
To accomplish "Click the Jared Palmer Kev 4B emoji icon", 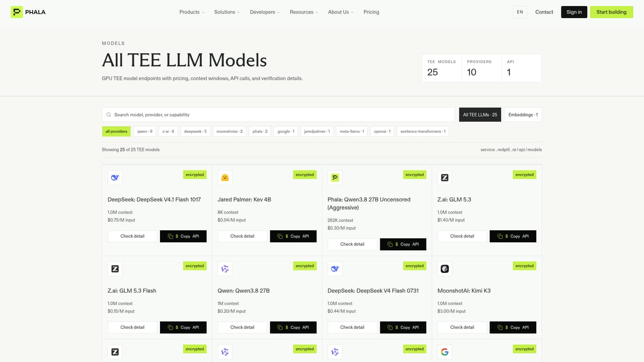I will (225, 177).
